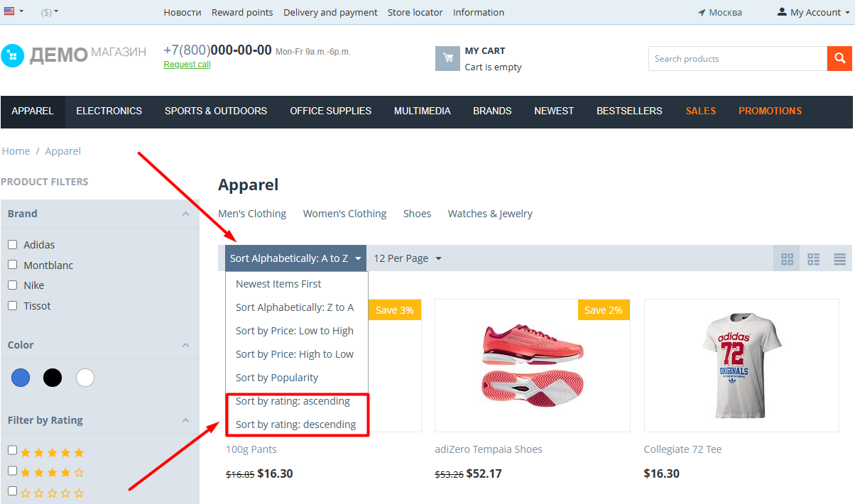855x504 pixels.
Task: Pick the blue color swatch
Action: [21, 378]
